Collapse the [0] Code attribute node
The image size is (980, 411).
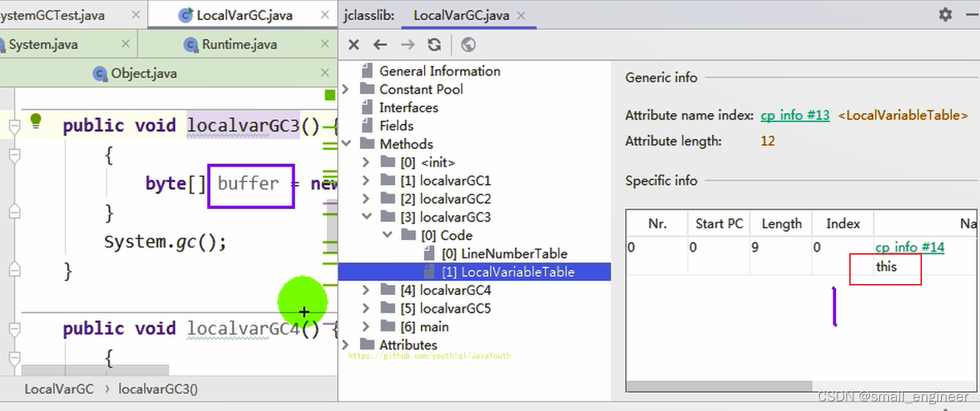point(387,236)
